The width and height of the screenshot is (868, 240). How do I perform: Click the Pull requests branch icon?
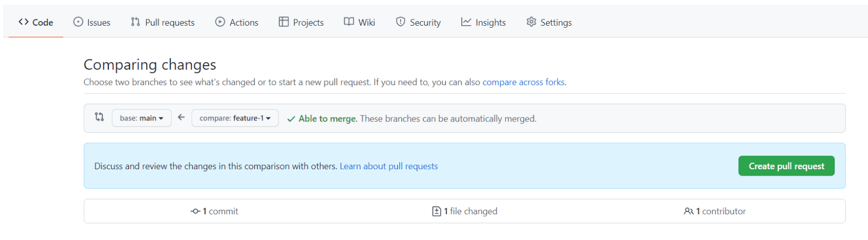pos(136,22)
